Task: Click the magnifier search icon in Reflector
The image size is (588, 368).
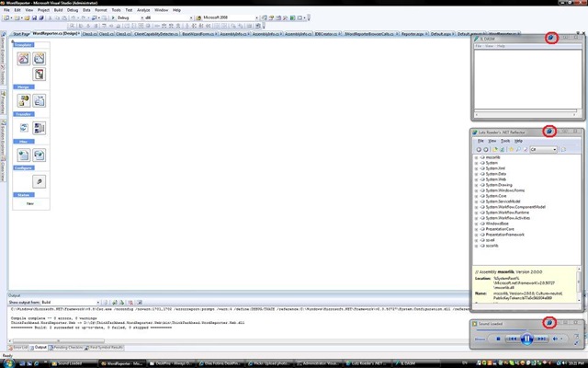Action: [518, 149]
